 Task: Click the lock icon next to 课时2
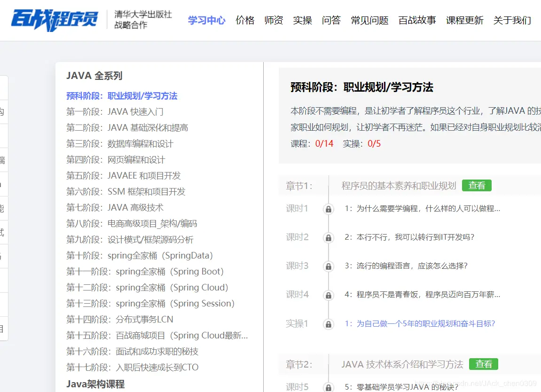328,238
